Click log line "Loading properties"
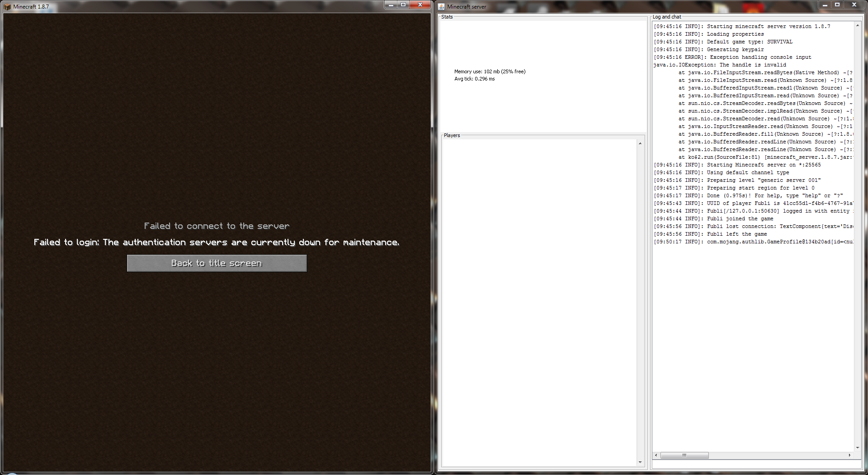Image resolution: width=868 pixels, height=475 pixels. (709, 34)
